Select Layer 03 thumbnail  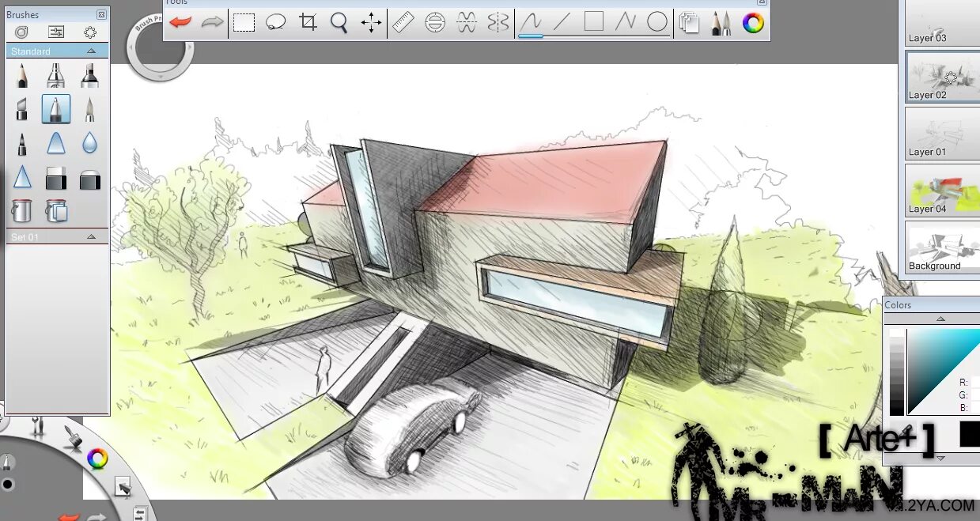click(943, 22)
